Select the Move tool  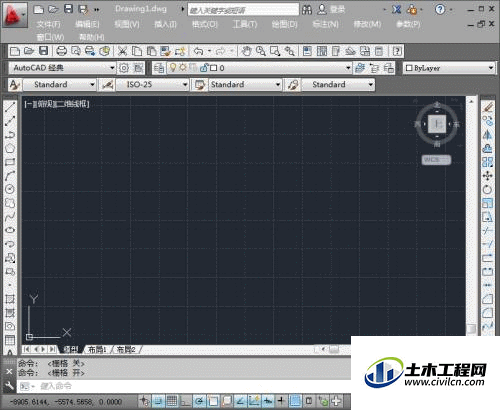tap(488, 176)
